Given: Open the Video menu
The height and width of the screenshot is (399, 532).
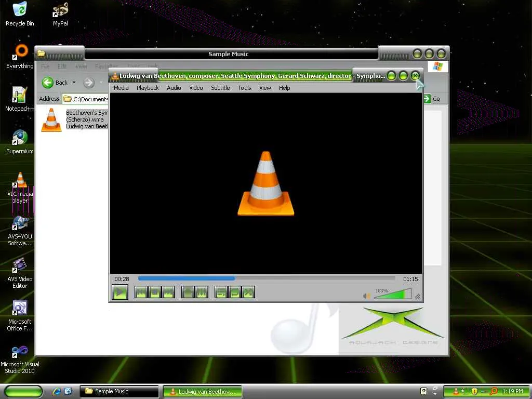Looking at the screenshot, I should point(196,88).
